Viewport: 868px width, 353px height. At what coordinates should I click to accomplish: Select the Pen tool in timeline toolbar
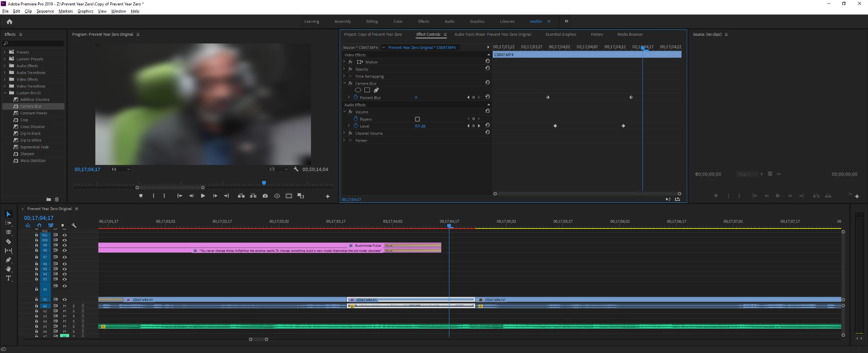[x=8, y=260]
